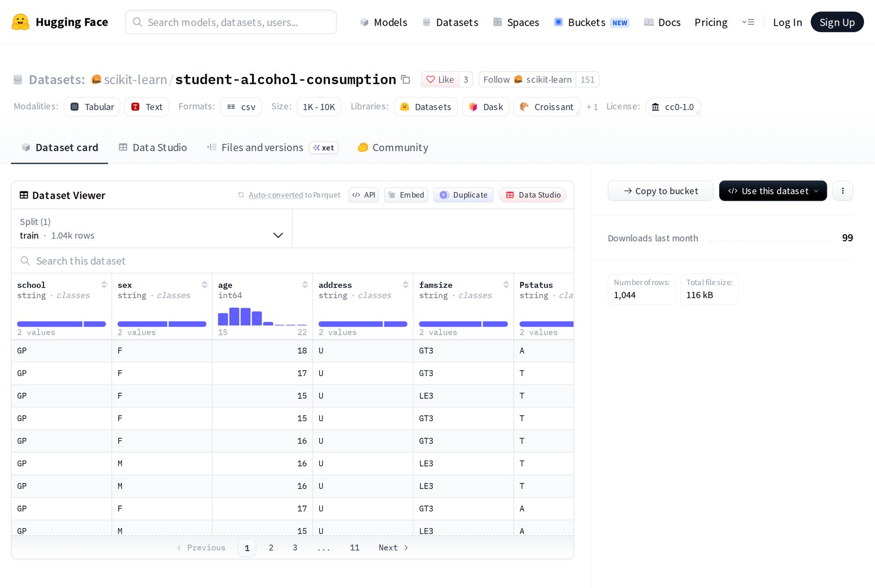Expand the Use this dataset dropdown
Image resolution: width=875 pixels, height=588 pixels.
(x=773, y=191)
